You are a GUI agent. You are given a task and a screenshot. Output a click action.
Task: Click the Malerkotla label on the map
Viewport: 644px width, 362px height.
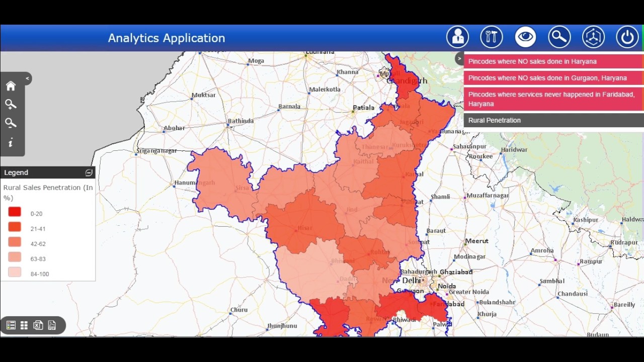(x=325, y=89)
